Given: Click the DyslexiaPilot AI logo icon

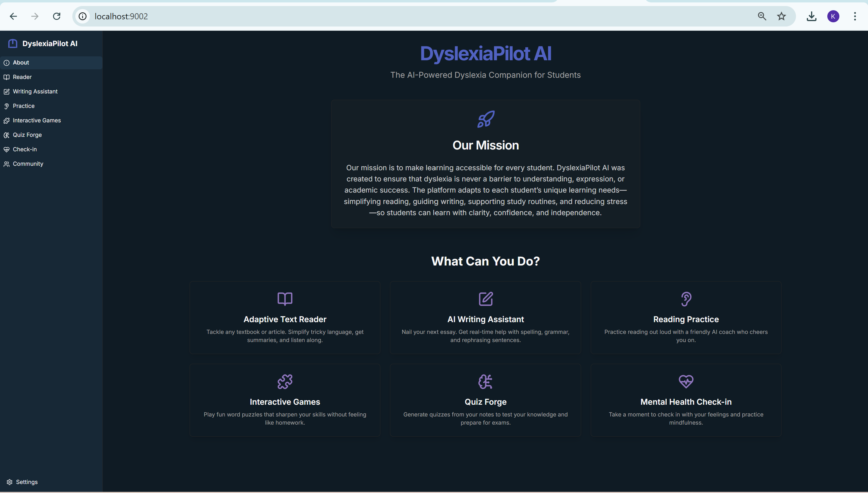Looking at the screenshot, I should coord(13,43).
